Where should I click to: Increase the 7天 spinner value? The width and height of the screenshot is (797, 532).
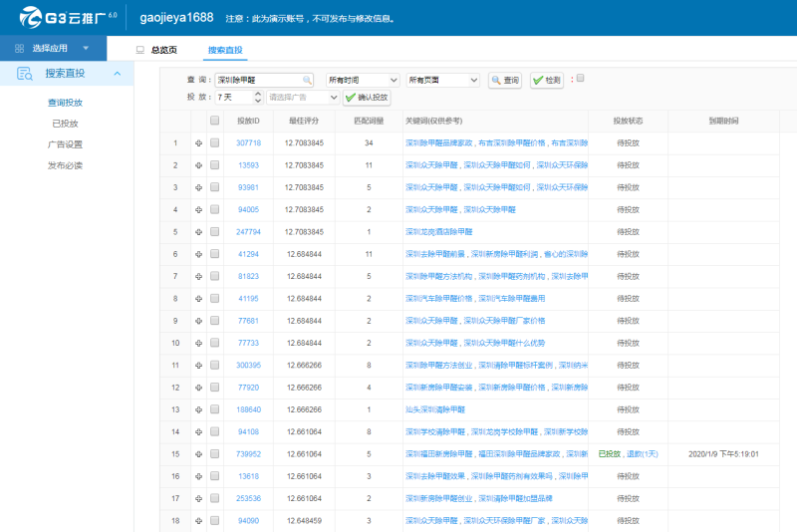pyautogui.click(x=258, y=94)
